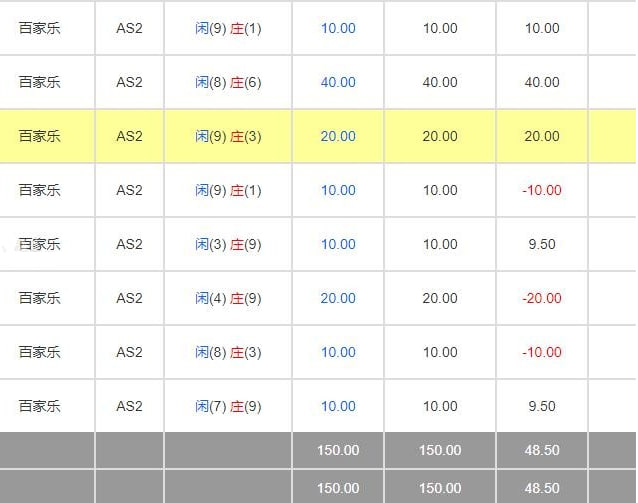Click blue 20.00 amount in the yellow row
This screenshot has width=638, height=503.
pos(338,136)
